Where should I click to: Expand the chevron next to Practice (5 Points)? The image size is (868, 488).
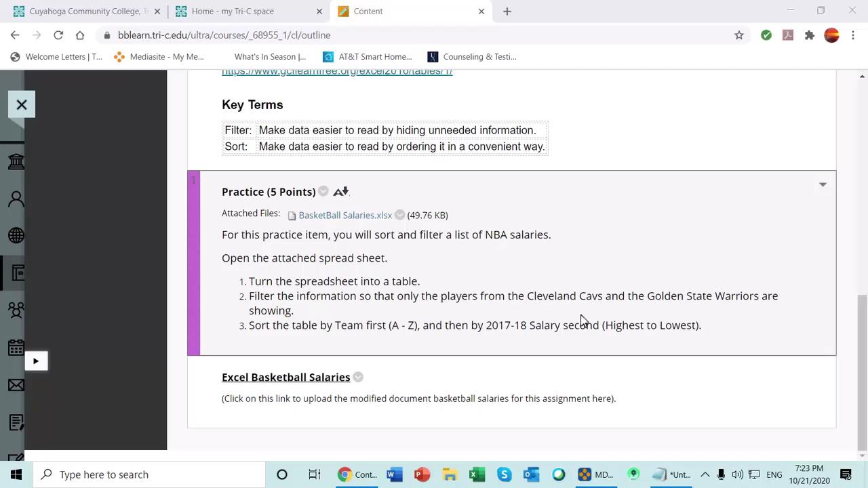point(323,192)
